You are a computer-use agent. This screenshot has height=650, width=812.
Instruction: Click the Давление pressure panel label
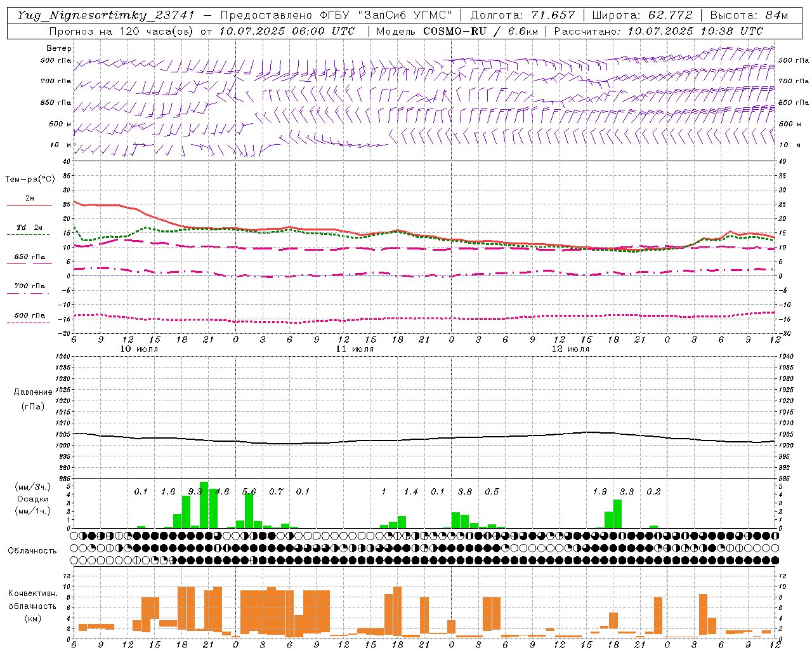click(33, 392)
